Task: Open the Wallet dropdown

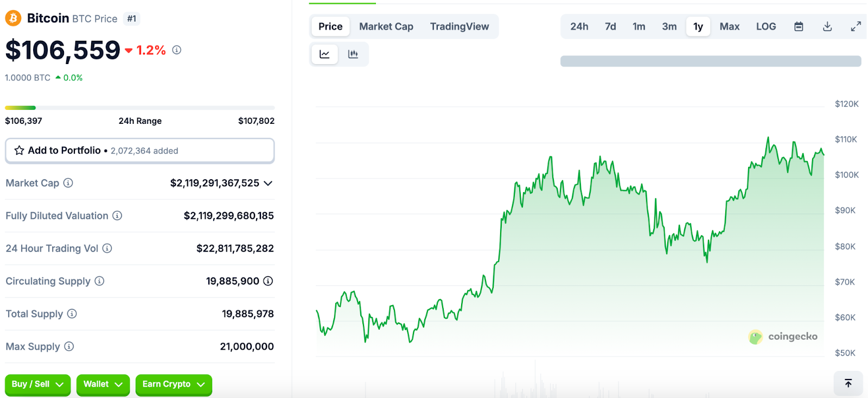Action: coord(103,384)
